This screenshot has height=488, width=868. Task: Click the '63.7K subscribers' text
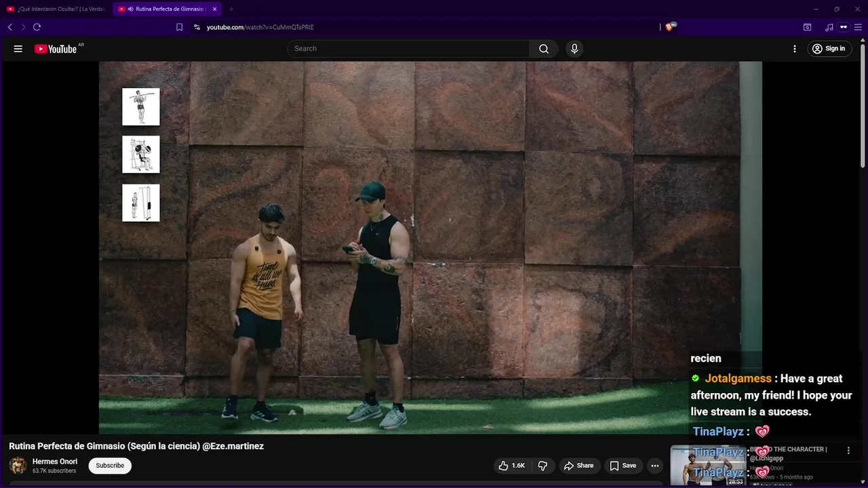[x=54, y=471]
